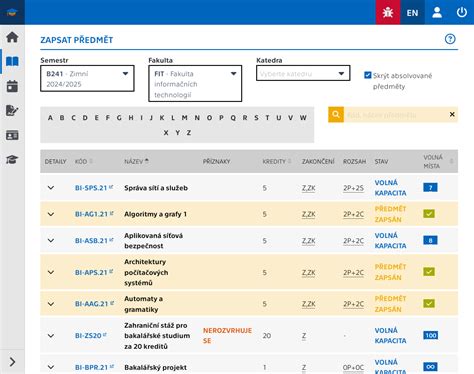Filter subjects by letter W

tap(303, 118)
